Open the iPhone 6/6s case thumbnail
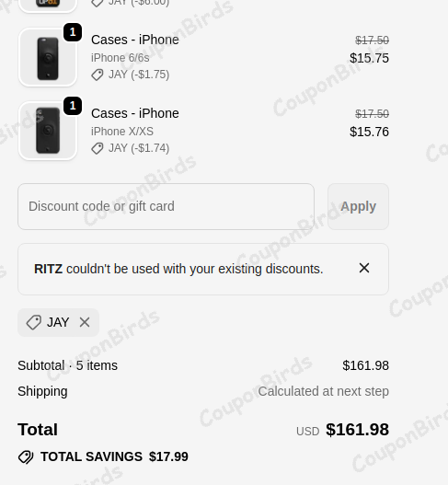The height and width of the screenshot is (485, 448). click(x=48, y=57)
